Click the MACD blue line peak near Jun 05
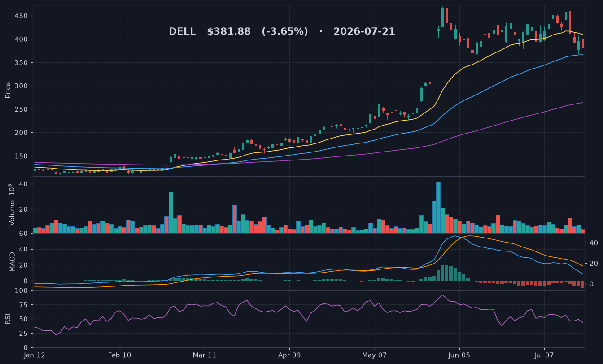603x364 pixels. [455, 236]
